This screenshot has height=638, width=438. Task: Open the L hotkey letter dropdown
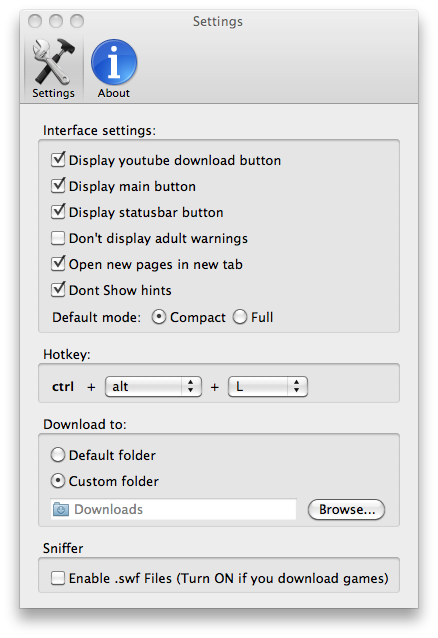coord(268,387)
